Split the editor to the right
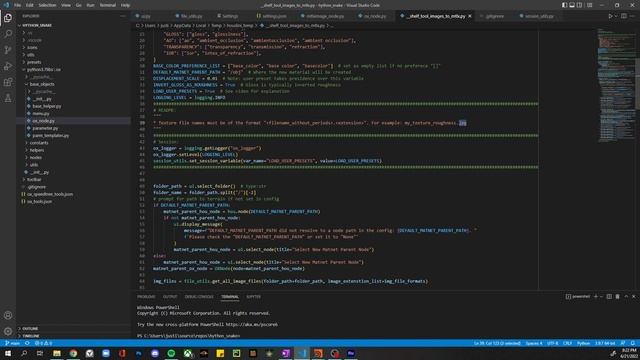The image size is (640, 360). tap(624, 16)
